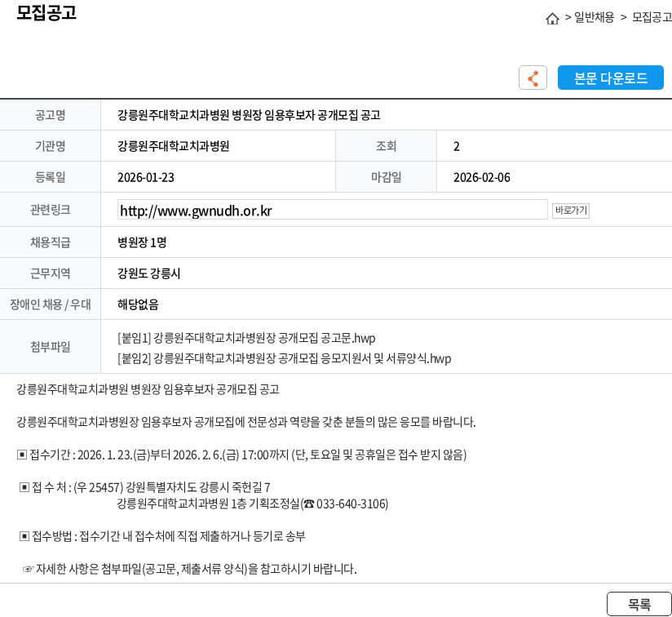
Task: Click the 첨부파일 row label
Action: 50,346
